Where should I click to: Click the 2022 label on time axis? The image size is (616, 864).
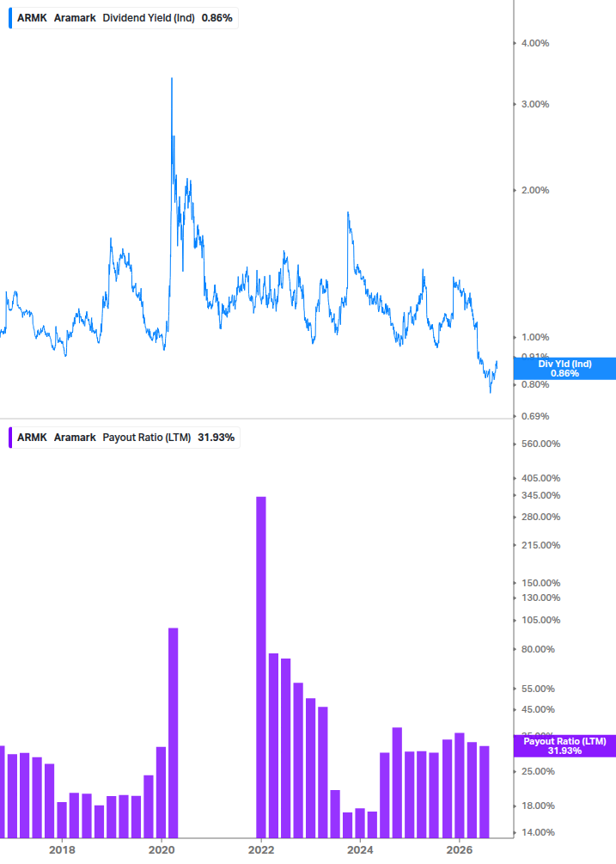click(261, 850)
